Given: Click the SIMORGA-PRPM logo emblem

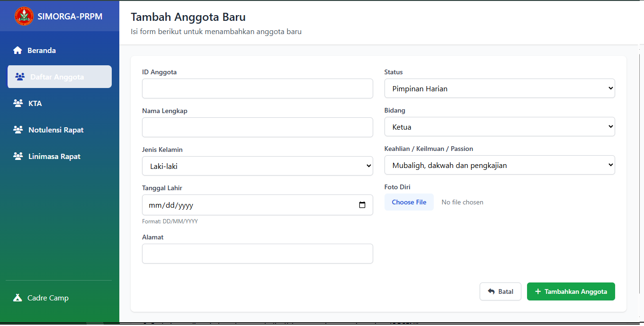Looking at the screenshot, I should click(24, 16).
